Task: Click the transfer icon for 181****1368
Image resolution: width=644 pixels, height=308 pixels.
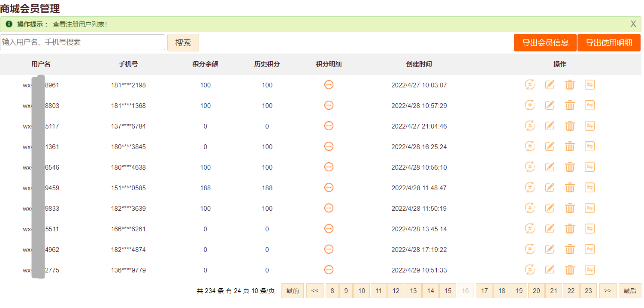Action: [x=590, y=105]
